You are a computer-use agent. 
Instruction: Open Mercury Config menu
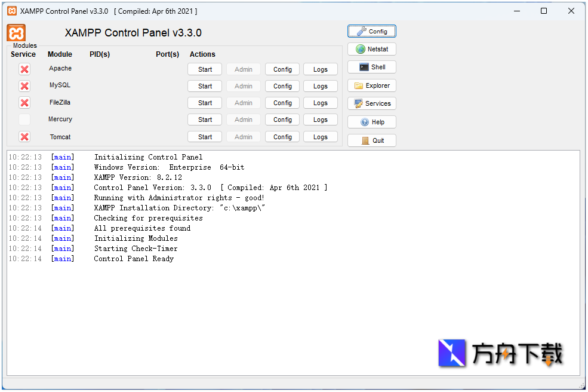point(282,120)
